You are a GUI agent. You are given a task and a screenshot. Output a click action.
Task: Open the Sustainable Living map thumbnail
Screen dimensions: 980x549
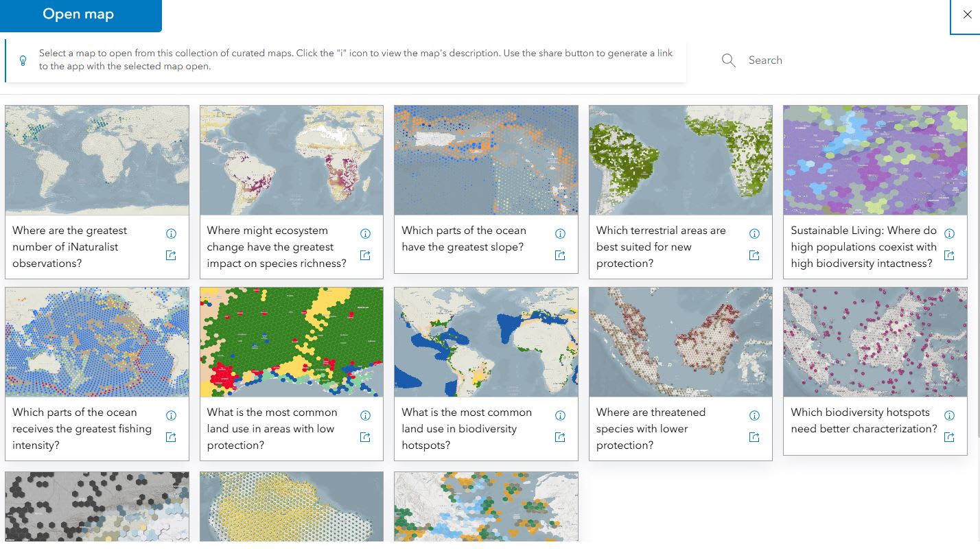875,160
